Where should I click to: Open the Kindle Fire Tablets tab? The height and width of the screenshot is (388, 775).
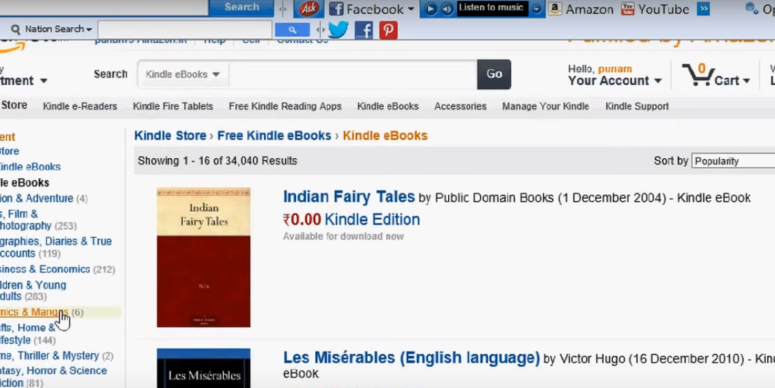(173, 106)
